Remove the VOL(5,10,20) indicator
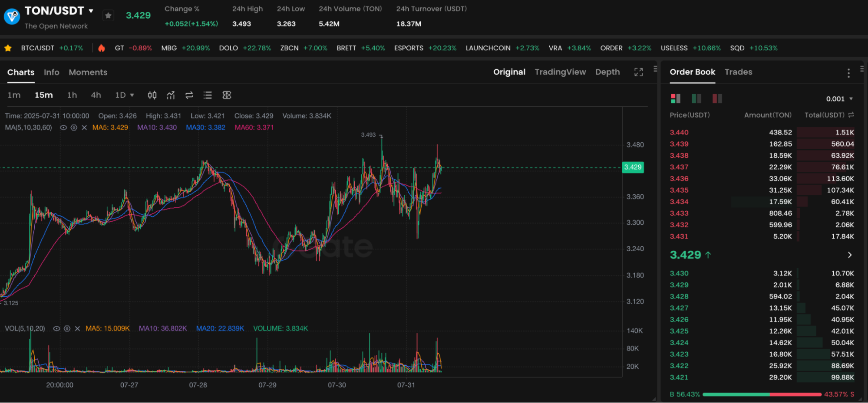 [77, 328]
